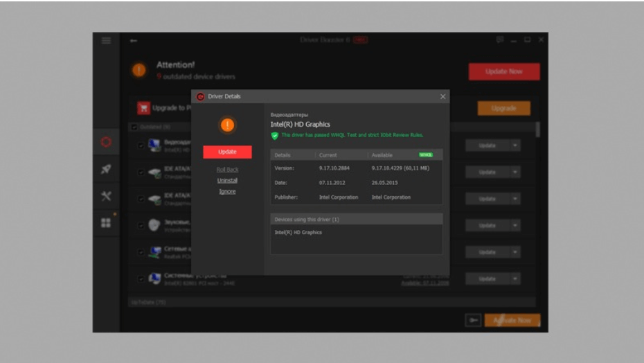Click the driver list vertical scrollbar
This screenshot has width=644, height=363.
(x=537, y=130)
